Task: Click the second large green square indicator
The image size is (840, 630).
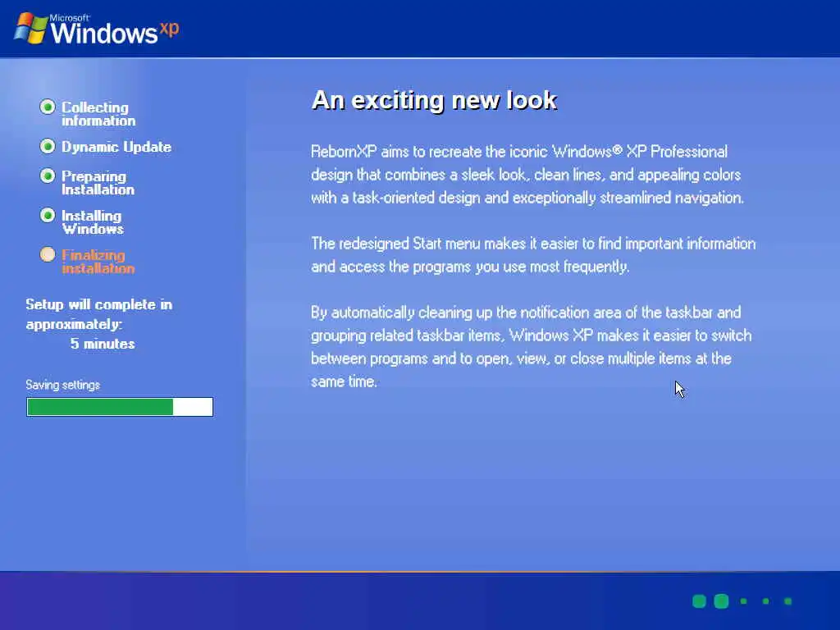Action: tap(722, 601)
